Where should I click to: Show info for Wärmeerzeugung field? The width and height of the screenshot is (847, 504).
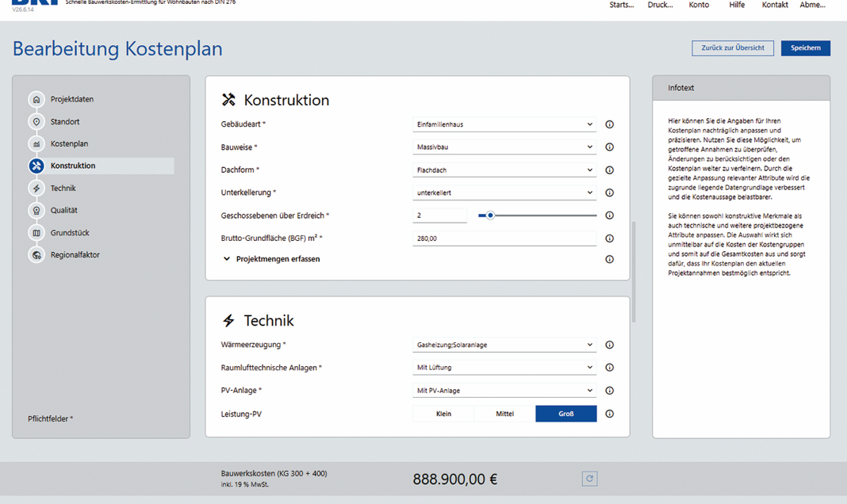pos(609,345)
